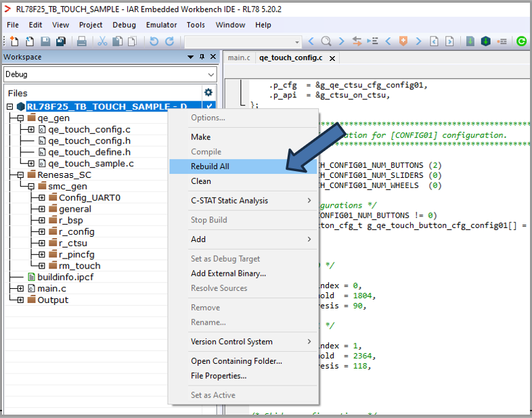Choose Clean in the context menu
The image size is (532, 418).
click(x=201, y=181)
